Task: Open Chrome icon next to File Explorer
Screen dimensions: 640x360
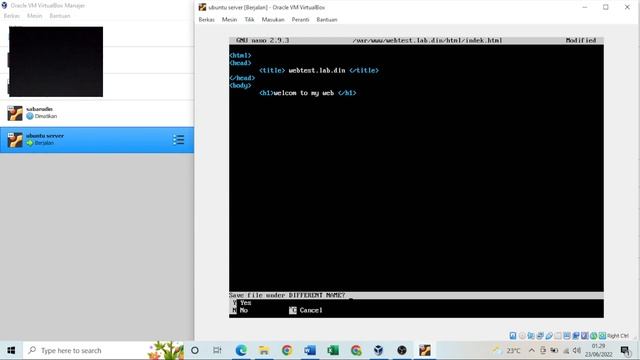Action: click(x=287, y=350)
